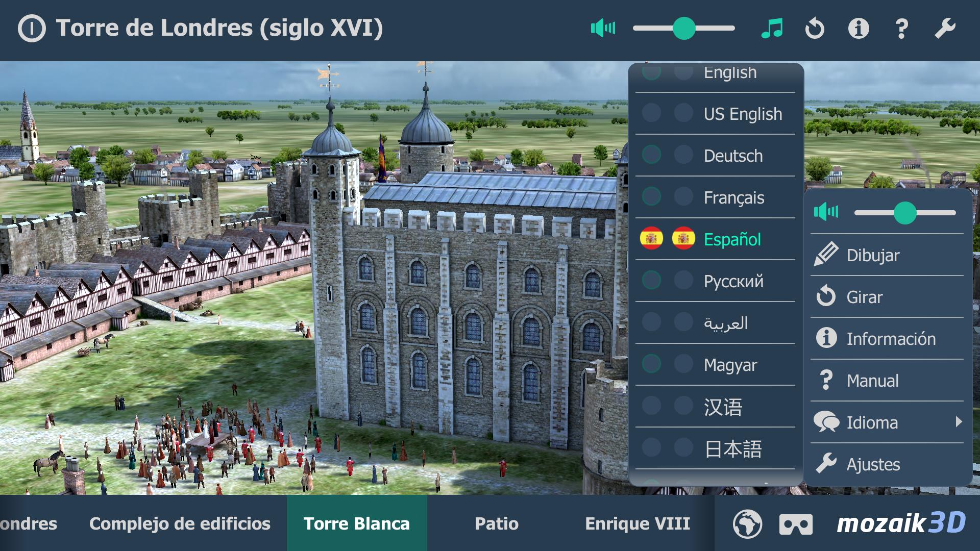Expand the Idioma submenu arrow

click(959, 422)
